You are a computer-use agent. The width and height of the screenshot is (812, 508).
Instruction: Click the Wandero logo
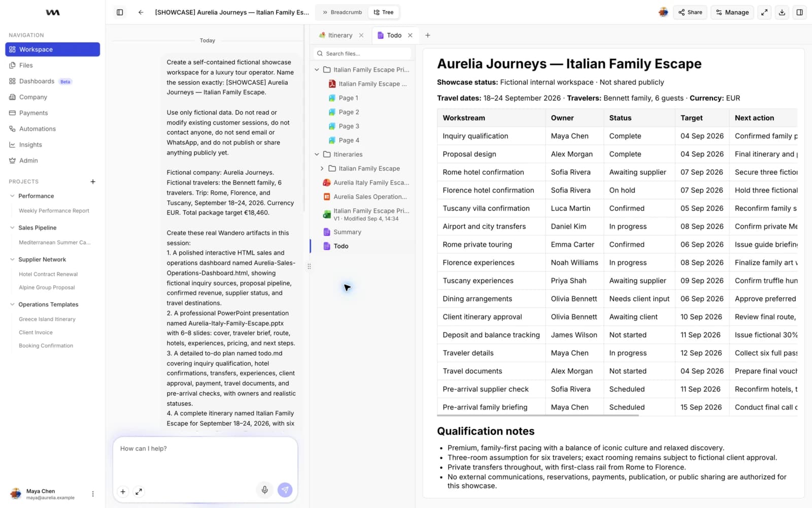[x=53, y=12]
